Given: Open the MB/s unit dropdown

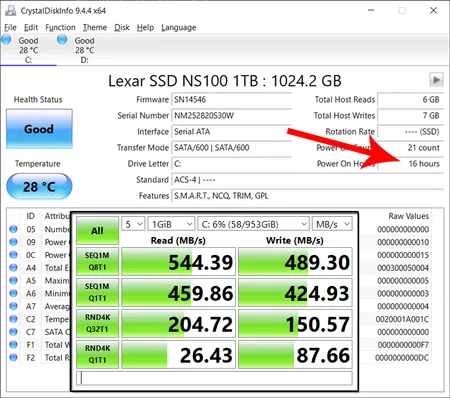Looking at the screenshot, I should click(x=332, y=224).
